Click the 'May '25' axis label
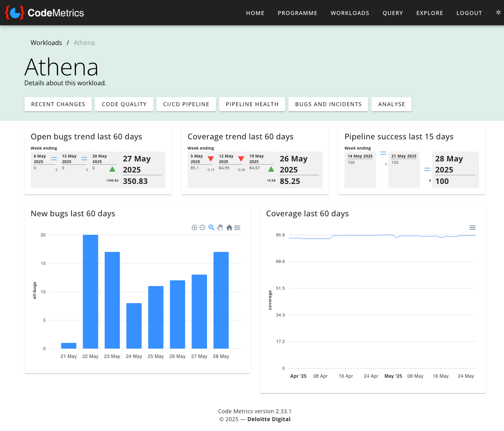 click(x=393, y=376)
